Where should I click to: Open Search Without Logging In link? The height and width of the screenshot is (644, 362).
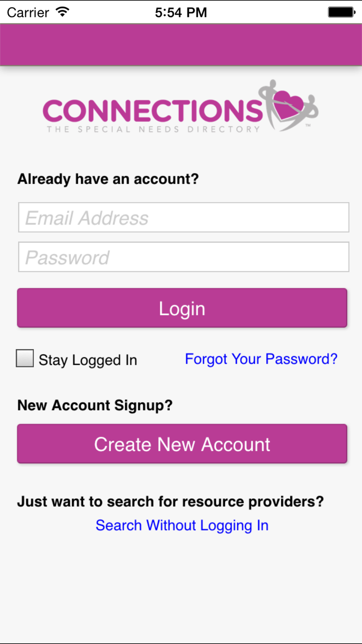(x=182, y=526)
